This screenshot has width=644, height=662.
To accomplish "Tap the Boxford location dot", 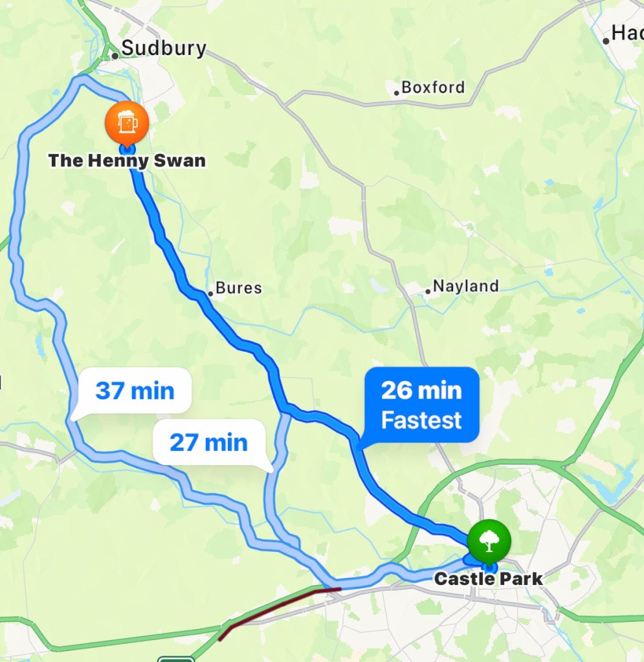I will [x=397, y=93].
